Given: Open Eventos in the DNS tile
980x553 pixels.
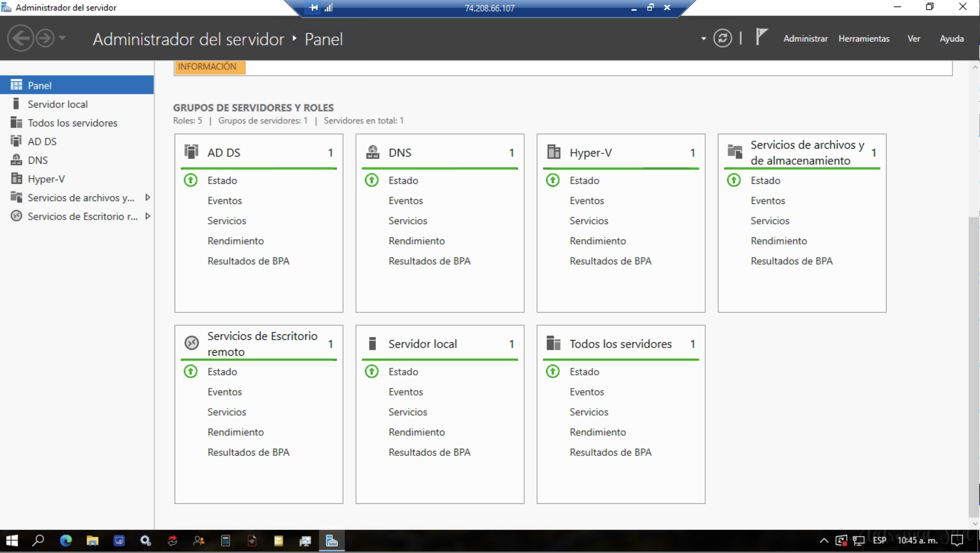Looking at the screenshot, I should [x=406, y=200].
